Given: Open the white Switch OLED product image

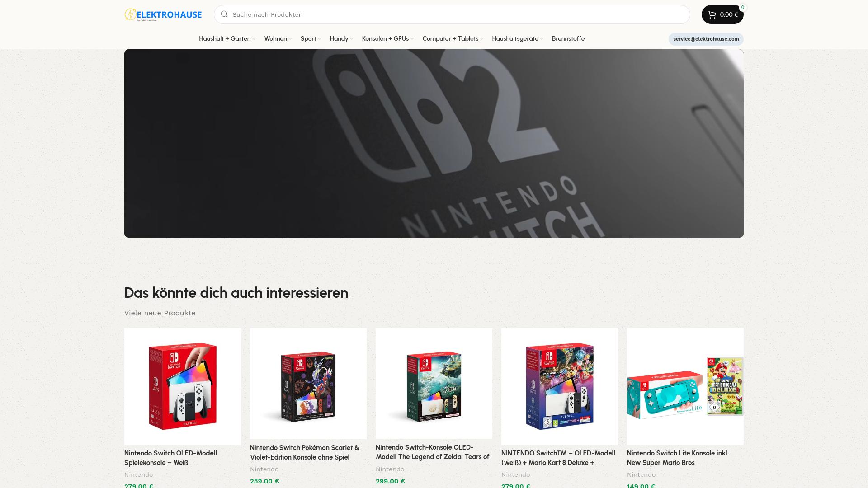Looking at the screenshot, I should [x=183, y=386].
